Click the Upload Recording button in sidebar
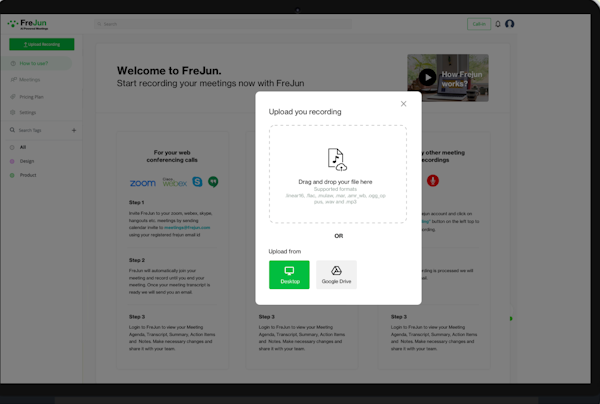 point(42,44)
